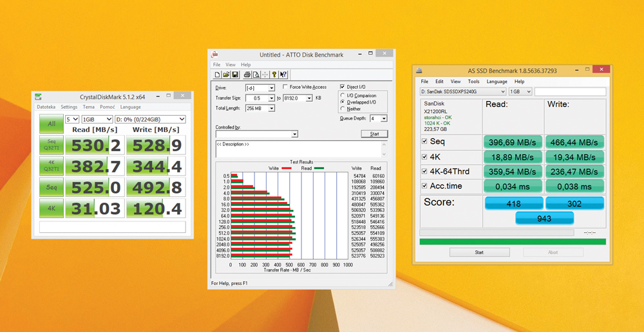Activate the context help pointer icon
The image size is (644, 332).
click(x=283, y=75)
